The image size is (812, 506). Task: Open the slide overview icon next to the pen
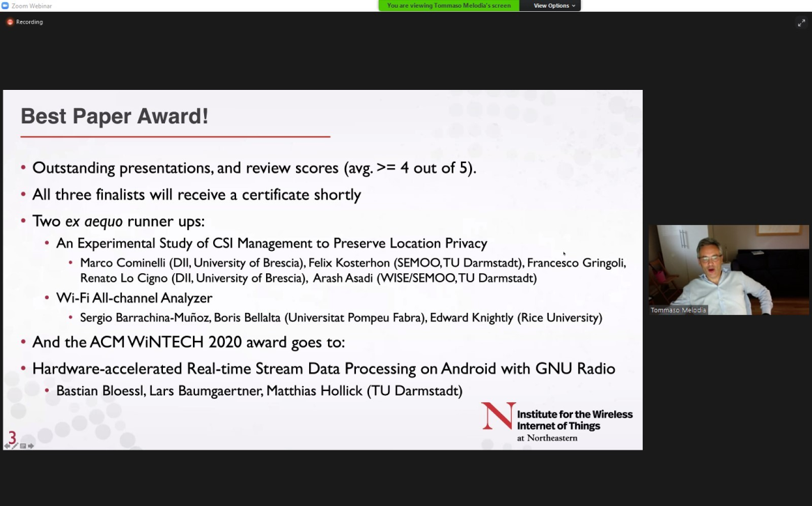[x=23, y=446]
